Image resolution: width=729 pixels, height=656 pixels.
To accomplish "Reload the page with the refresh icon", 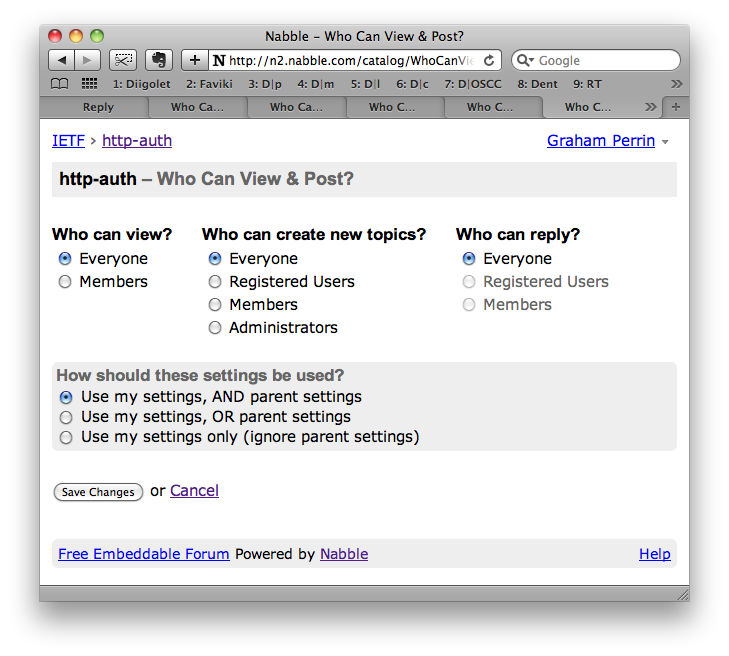I will [490, 60].
